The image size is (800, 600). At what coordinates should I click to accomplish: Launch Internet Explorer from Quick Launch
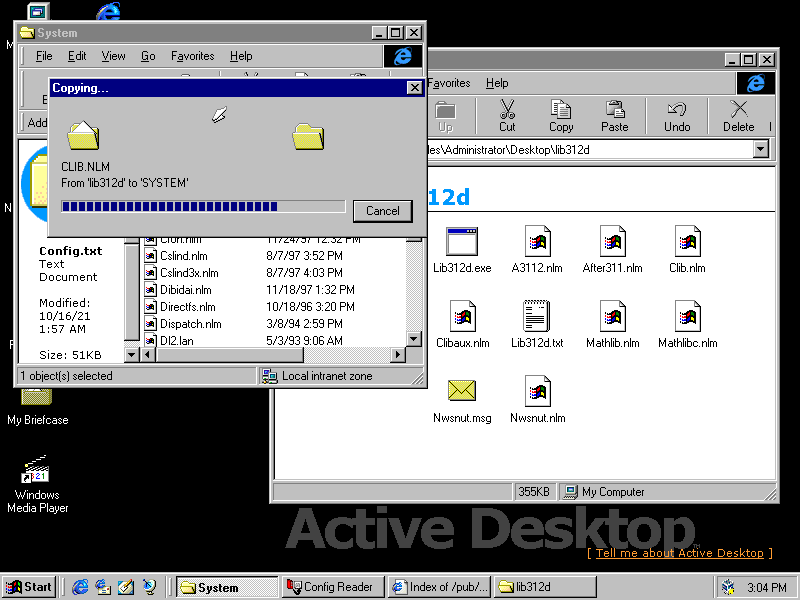80,587
